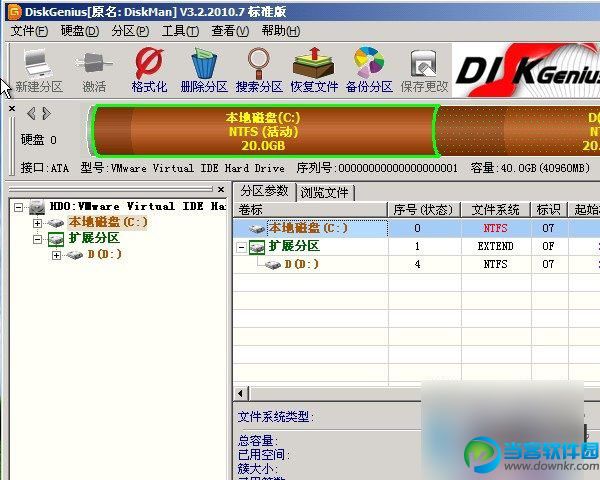Click the 删除分区 trash icon
This screenshot has height=480, width=600.
coord(204,63)
